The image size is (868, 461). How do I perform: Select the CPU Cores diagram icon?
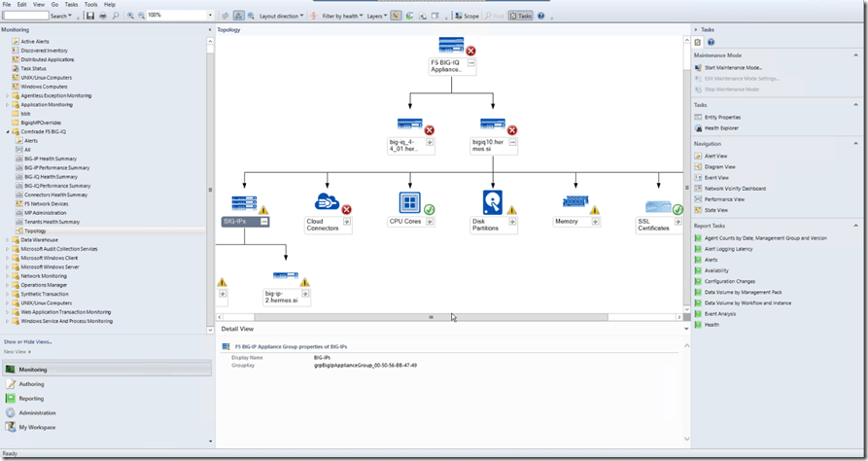point(409,202)
